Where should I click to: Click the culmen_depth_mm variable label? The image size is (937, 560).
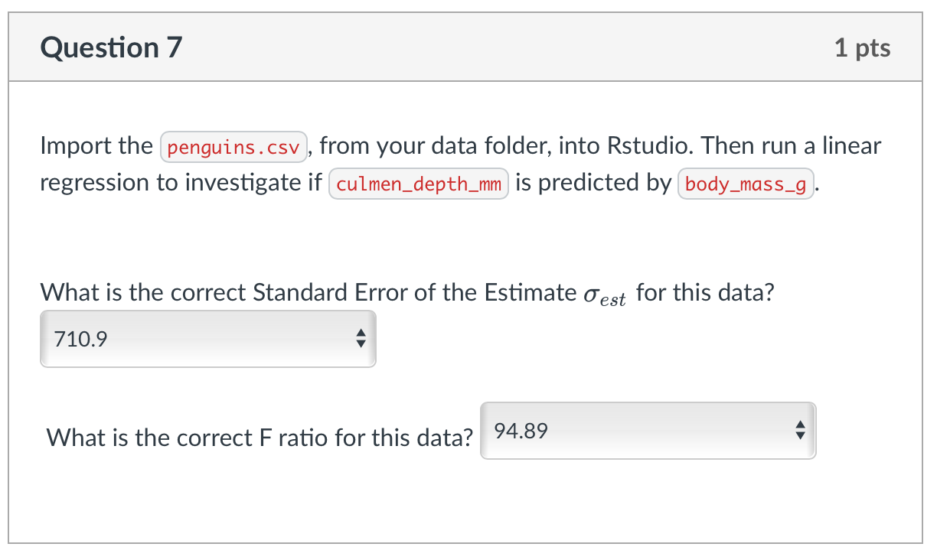(x=419, y=183)
